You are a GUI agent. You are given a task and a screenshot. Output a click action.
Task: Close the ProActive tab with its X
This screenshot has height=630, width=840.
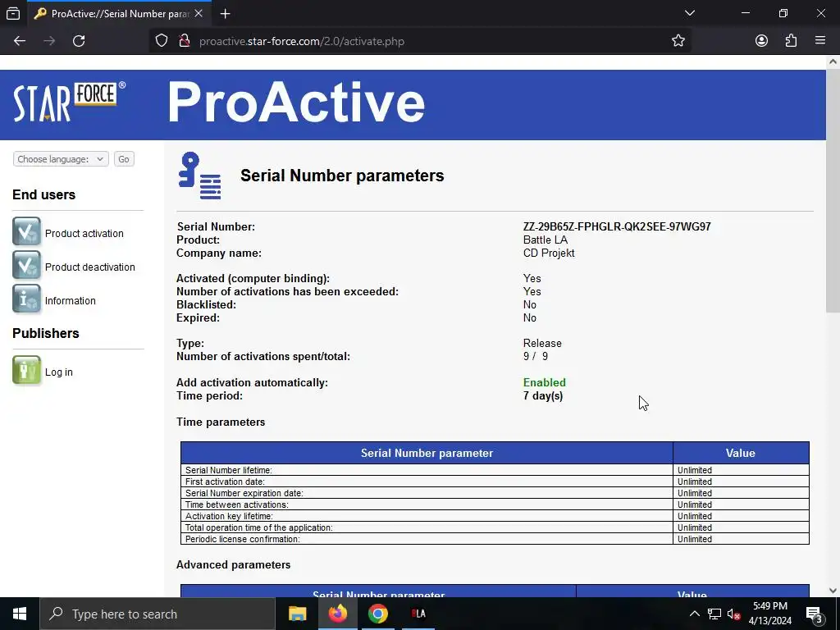coord(199,13)
